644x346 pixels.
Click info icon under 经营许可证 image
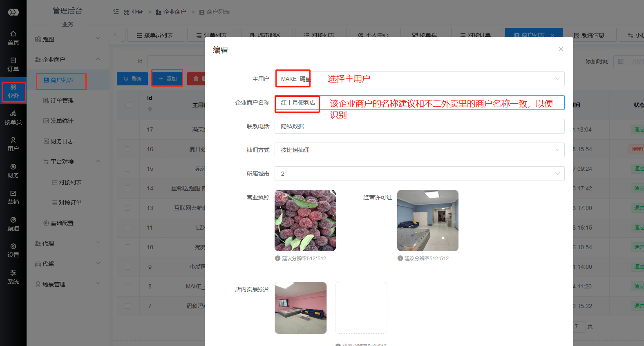pos(400,258)
